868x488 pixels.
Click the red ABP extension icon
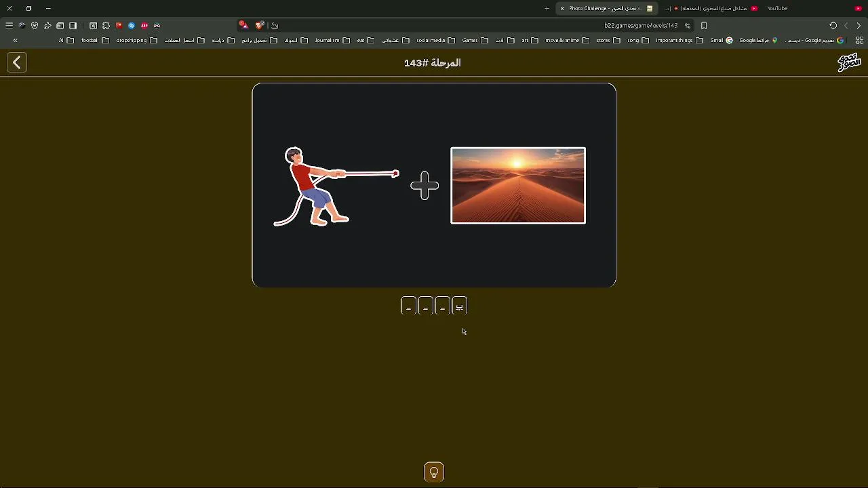tap(144, 26)
